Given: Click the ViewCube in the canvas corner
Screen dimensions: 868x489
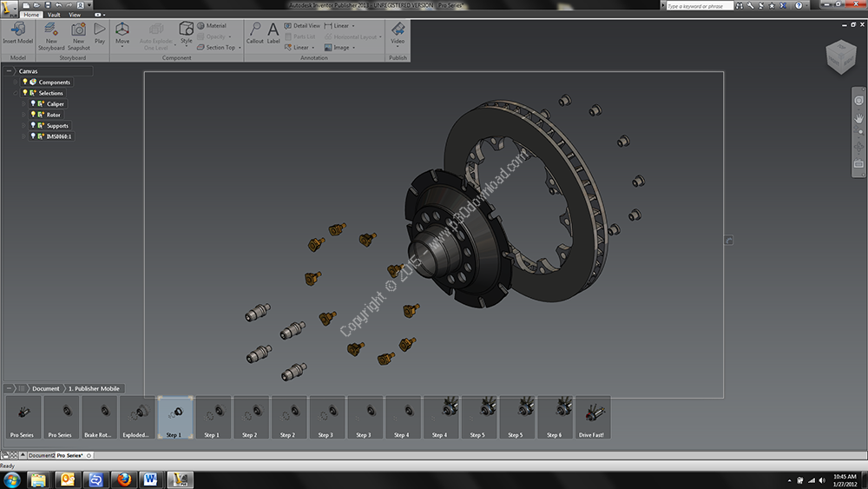Looking at the screenshot, I should [841, 56].
